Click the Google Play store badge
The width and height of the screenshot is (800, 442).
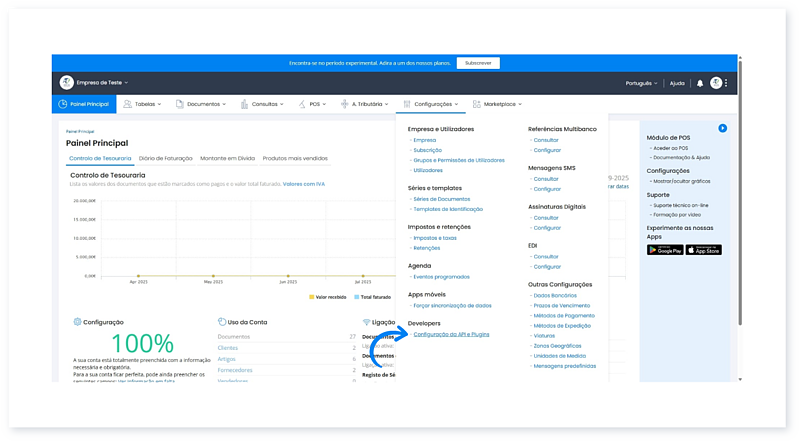pyautogui.click(x=666, y=250)
